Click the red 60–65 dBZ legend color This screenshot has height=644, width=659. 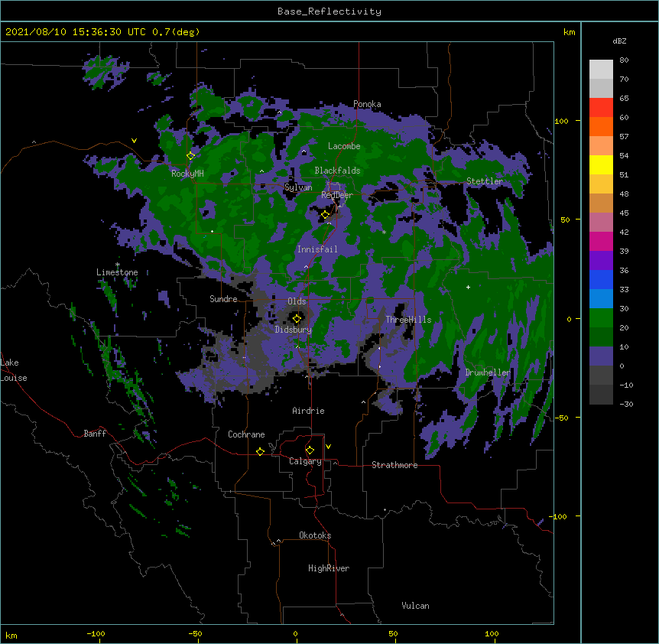coord(601,107)
